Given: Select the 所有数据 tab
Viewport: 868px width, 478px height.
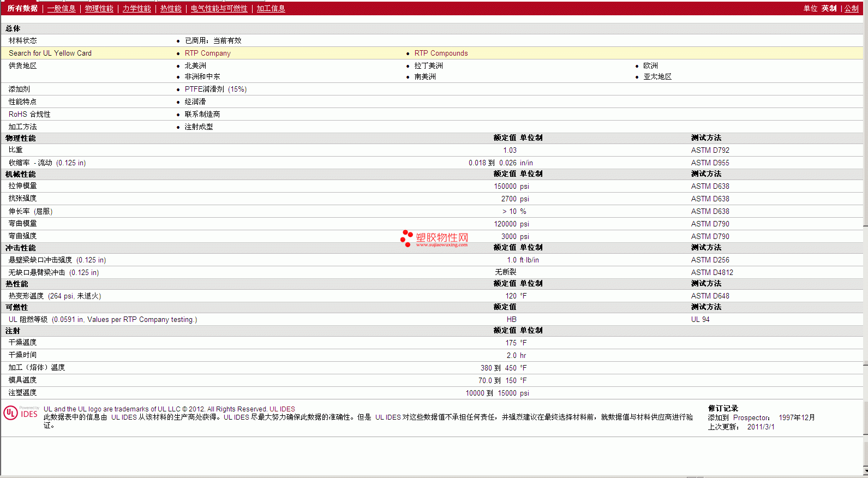Looking at the screenshot, I should [22, 9].
